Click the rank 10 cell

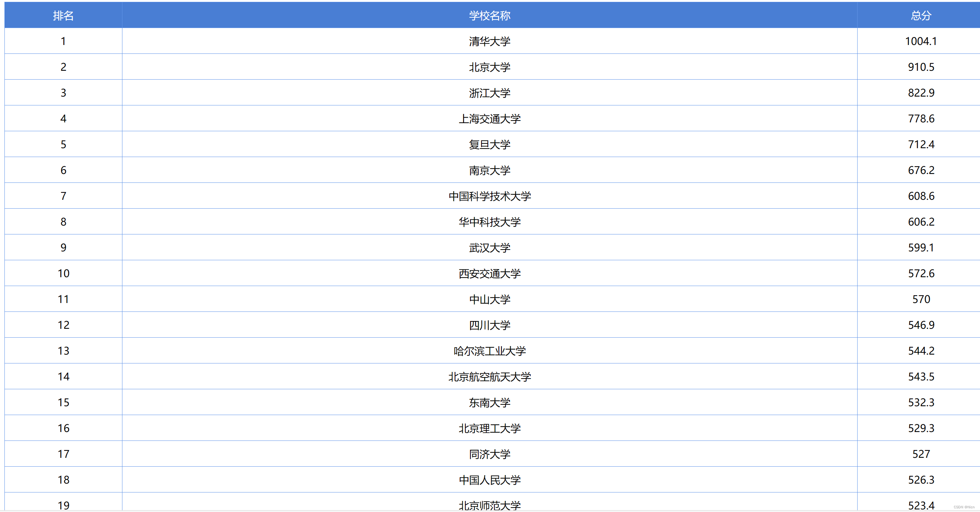coord(63,274)
